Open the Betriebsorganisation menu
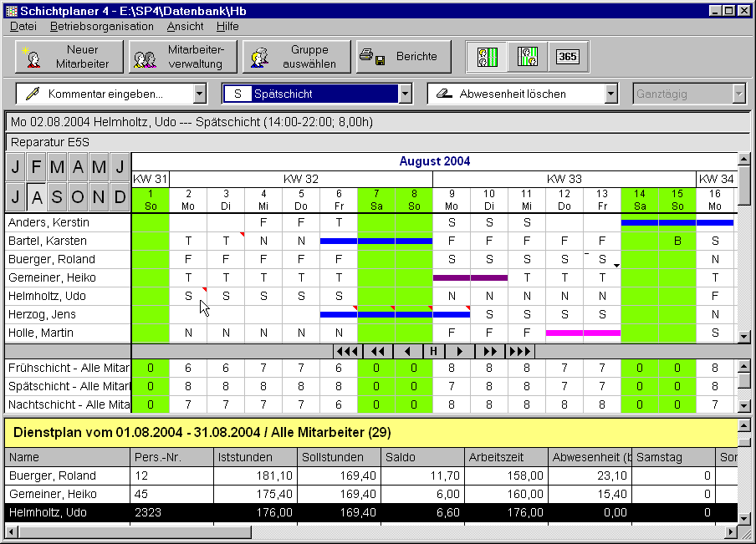 102,27
